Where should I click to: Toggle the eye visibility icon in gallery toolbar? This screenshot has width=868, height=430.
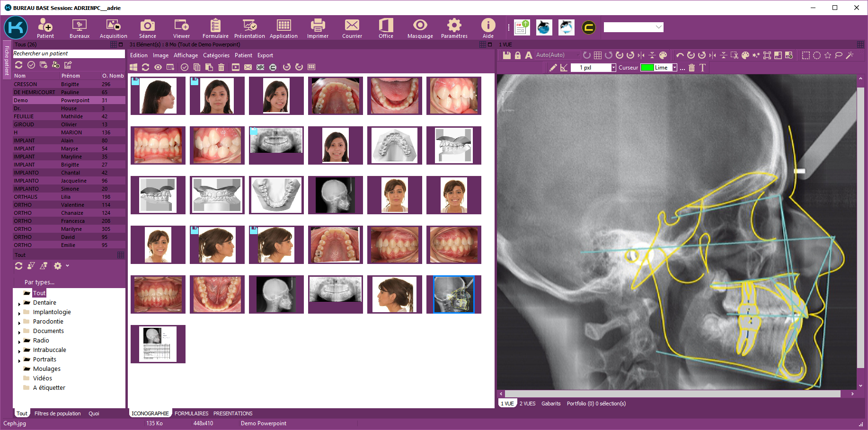pyautogui.click(x=158, y=67)
